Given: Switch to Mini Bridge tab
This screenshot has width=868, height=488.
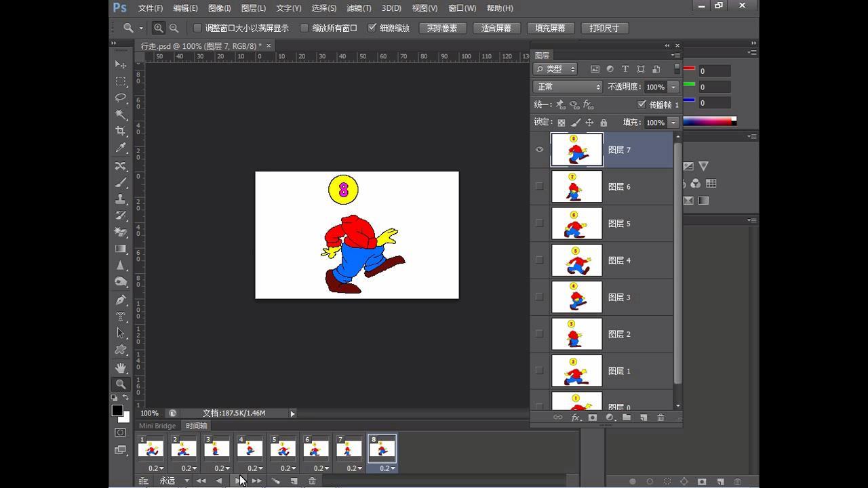Looking at the screenshot, I should (x=157, y=426).
